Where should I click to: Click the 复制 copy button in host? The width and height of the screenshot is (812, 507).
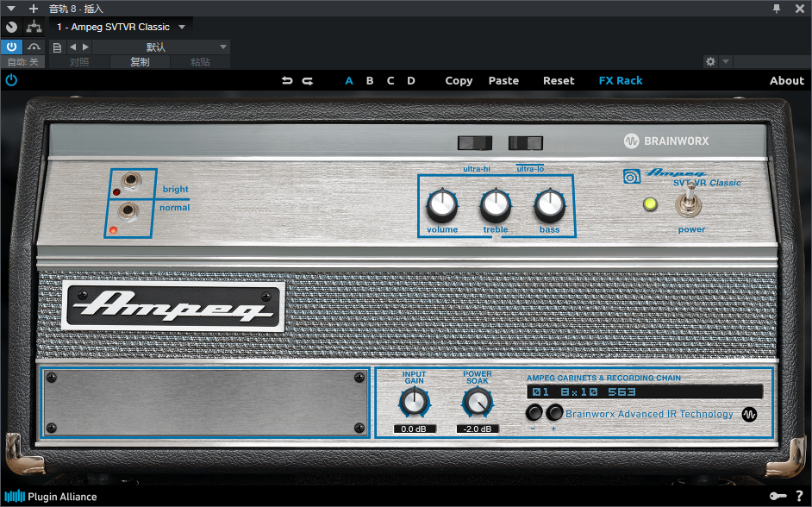point(140,62)
